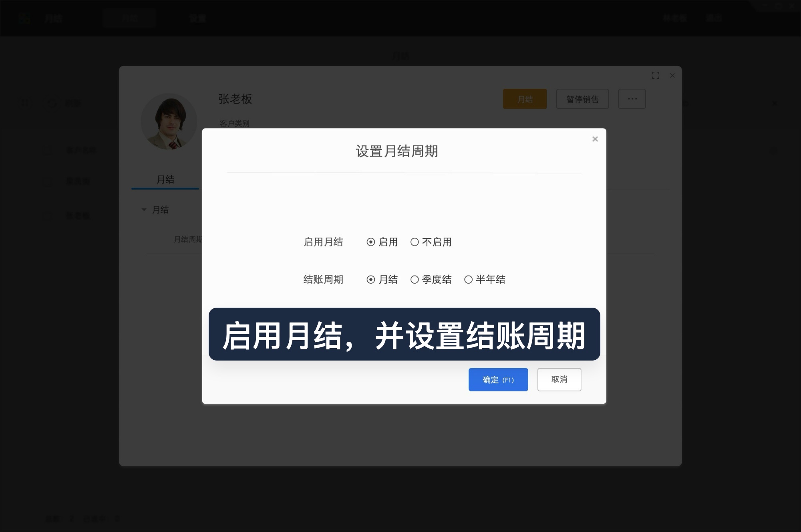801x532 pixels.
Task: Collapse the 月结 section triangle
Action: [x=144, y=210]
